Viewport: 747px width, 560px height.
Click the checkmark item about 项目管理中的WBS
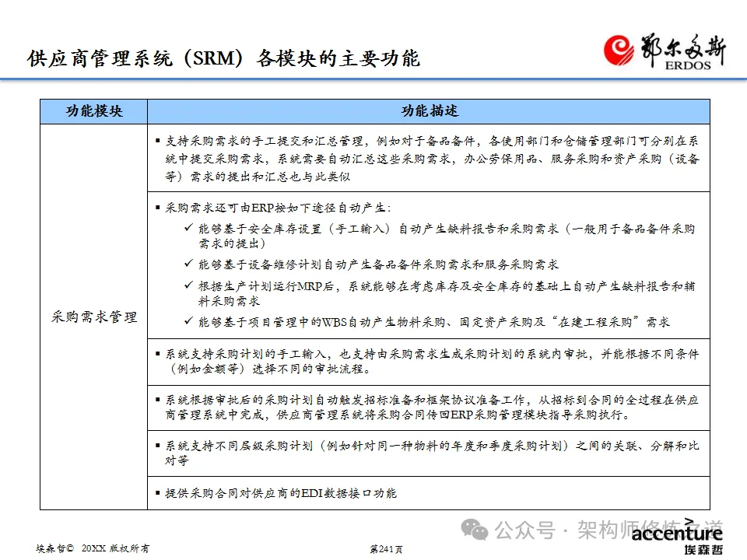point(427,322)
